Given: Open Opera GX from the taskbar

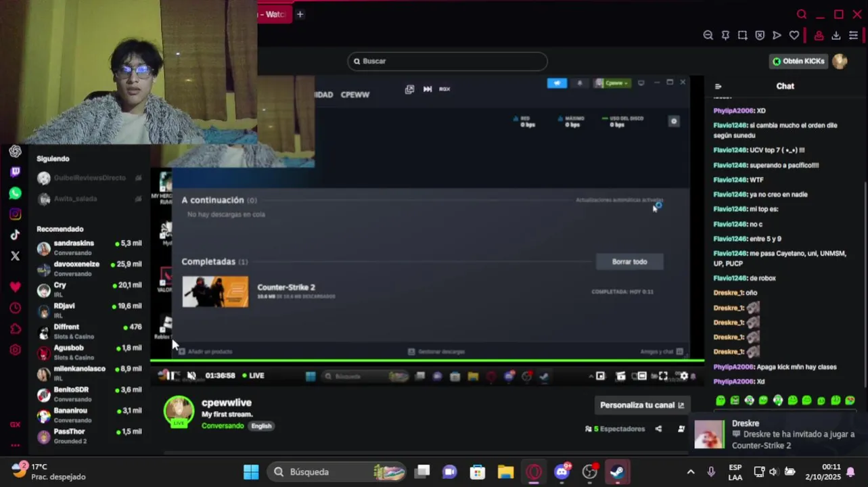Looking at the screenshot, I should [534, 471].
